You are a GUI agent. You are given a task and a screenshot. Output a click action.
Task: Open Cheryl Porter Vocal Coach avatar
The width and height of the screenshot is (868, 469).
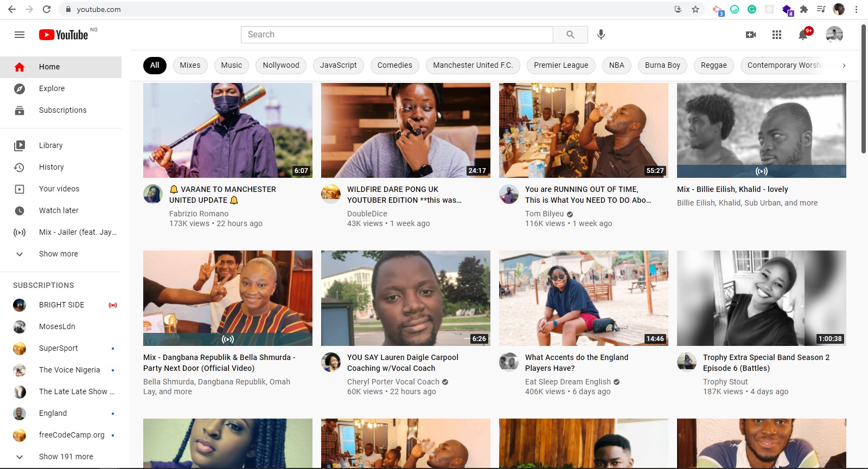[x=331, y=362]
